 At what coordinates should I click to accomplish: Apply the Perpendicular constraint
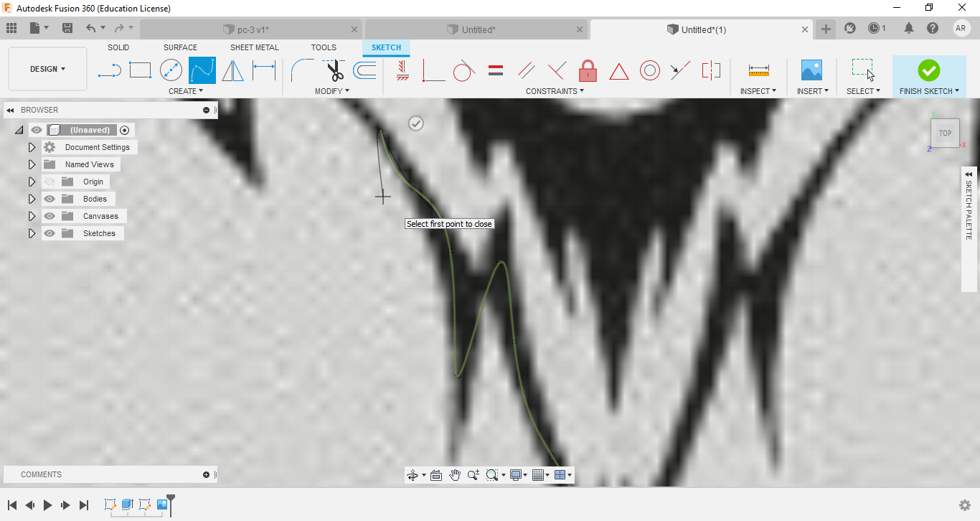[557, 70]
